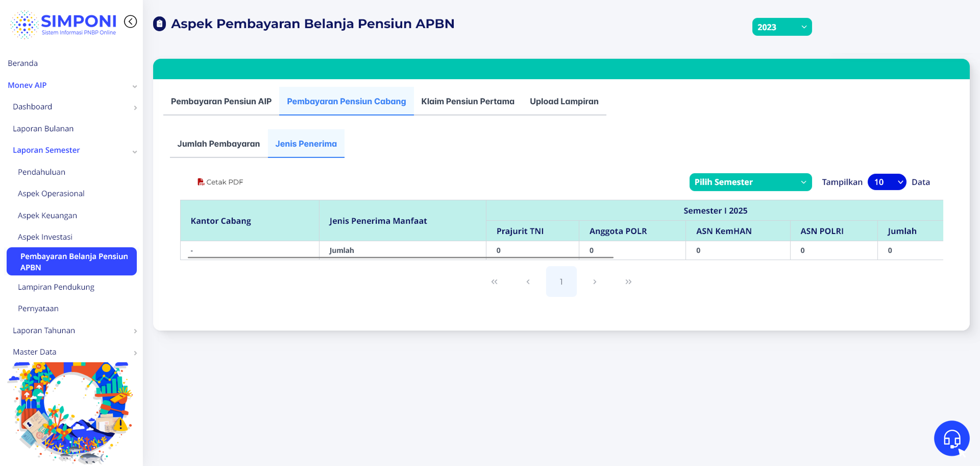Click the Cetak PDF icon

(x=201, y=182)
